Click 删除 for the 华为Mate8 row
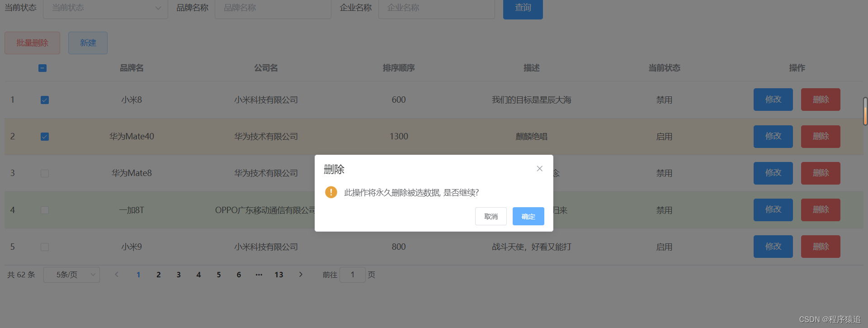This screenshot has width=868, height=328. pyautogui.click(x=821, y=173)
